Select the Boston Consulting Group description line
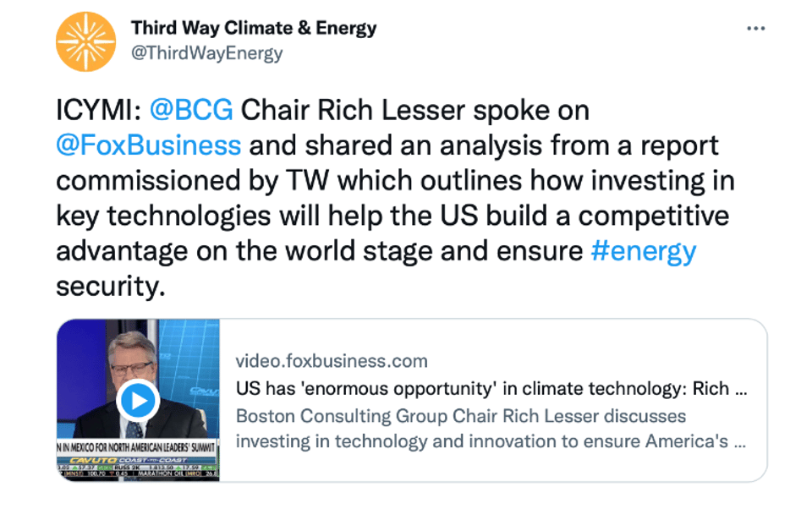The height and width of the screenshot is (520, 812). [461, 416]
